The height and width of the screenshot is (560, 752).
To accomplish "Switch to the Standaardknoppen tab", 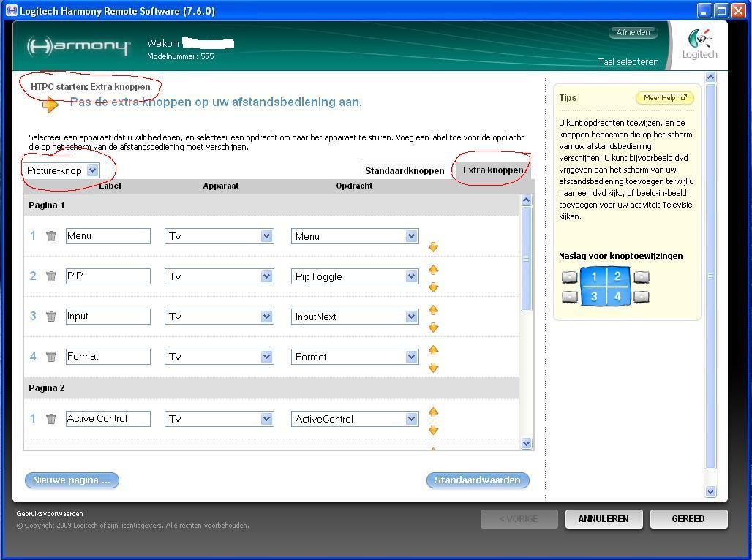I will pyautogui.click(x=405, y=170).
